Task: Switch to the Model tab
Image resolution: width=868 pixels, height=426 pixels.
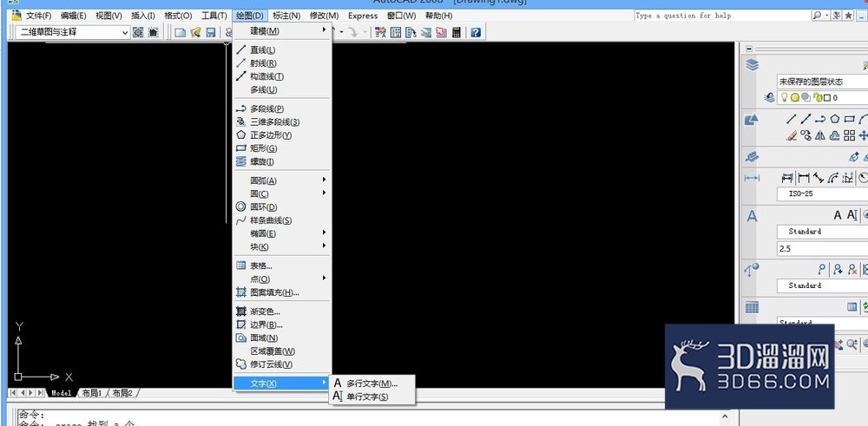Action: point(62,393)
